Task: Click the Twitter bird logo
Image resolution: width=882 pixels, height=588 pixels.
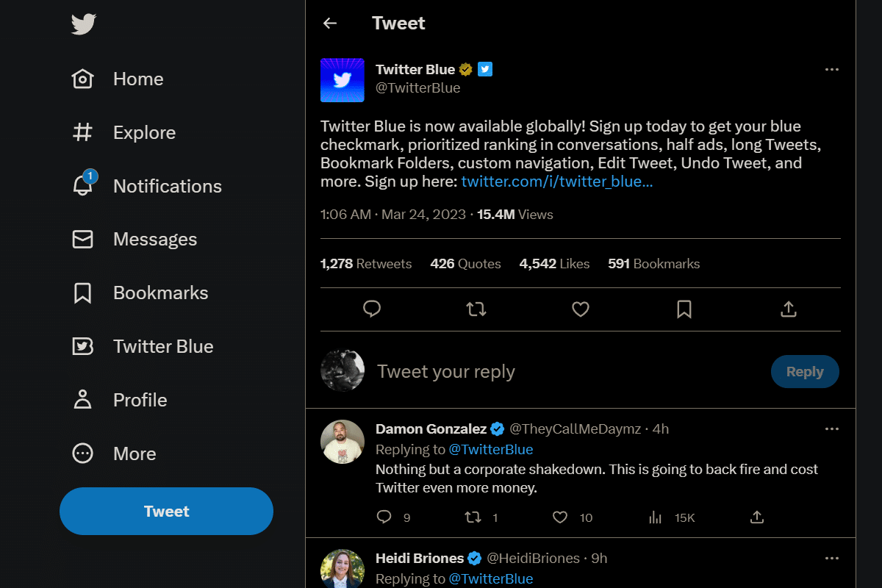Action: 83,24
